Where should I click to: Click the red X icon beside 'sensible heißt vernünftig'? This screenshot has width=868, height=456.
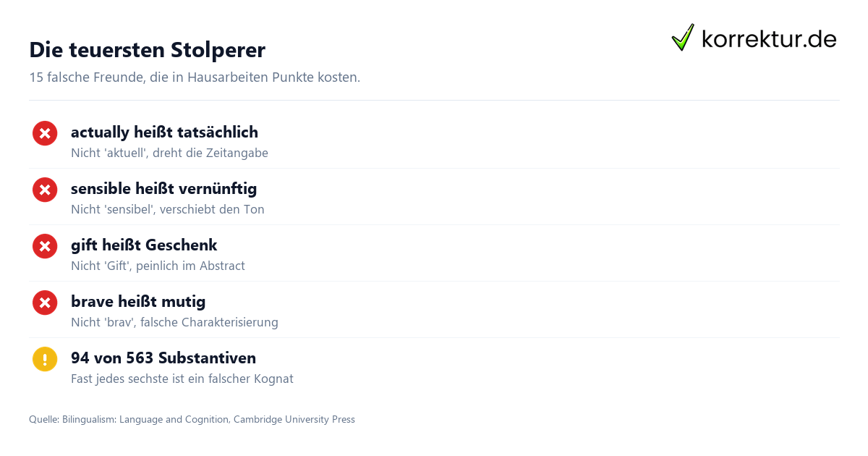[x=45, y=190]
